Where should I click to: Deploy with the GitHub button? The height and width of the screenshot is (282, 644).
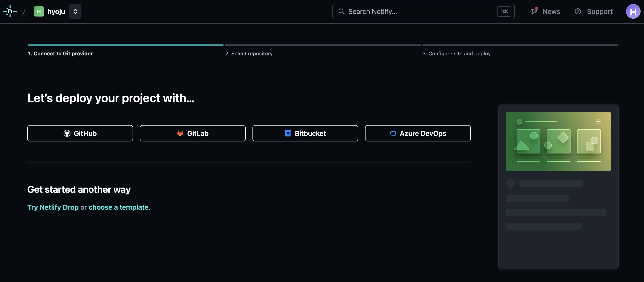(x=80, y=133)
